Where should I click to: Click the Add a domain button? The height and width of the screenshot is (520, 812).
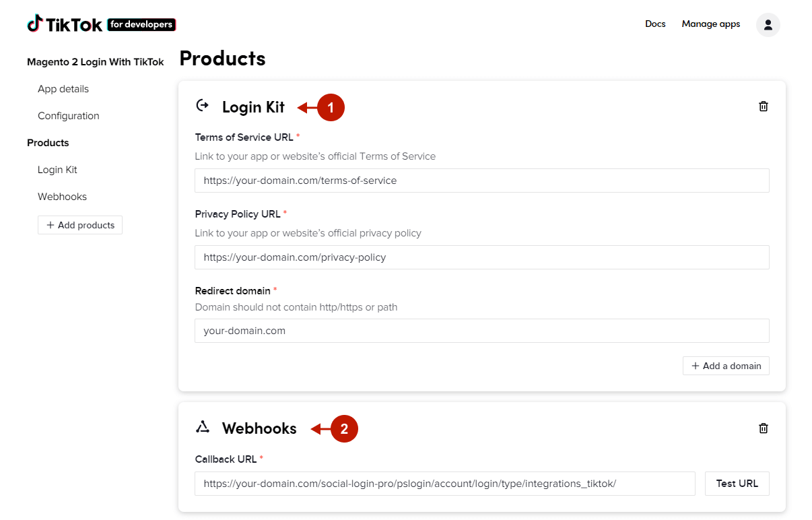[726, 366]
